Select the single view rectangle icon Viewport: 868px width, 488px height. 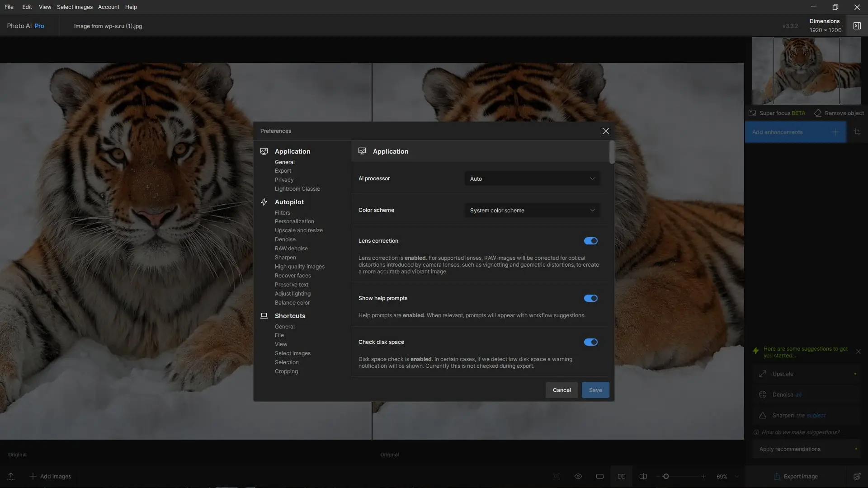[600, 476]
